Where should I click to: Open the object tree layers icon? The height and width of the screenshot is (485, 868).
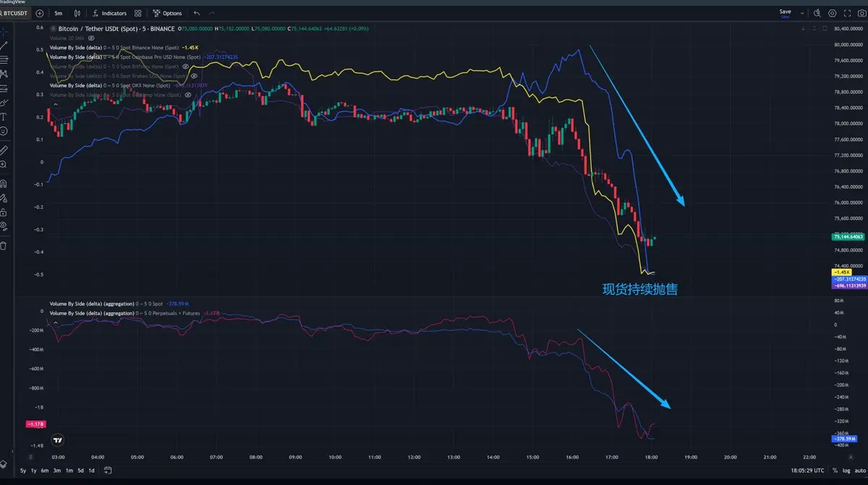coord(4,463)
